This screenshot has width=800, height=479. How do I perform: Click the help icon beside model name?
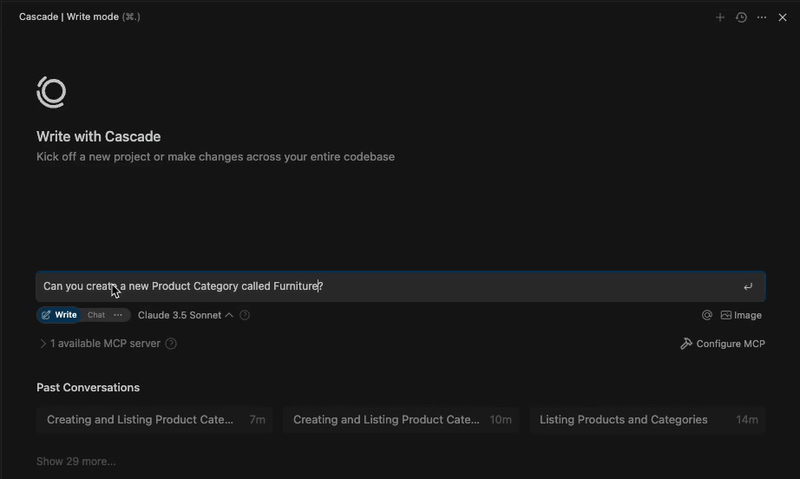click(x=245, y=315)
